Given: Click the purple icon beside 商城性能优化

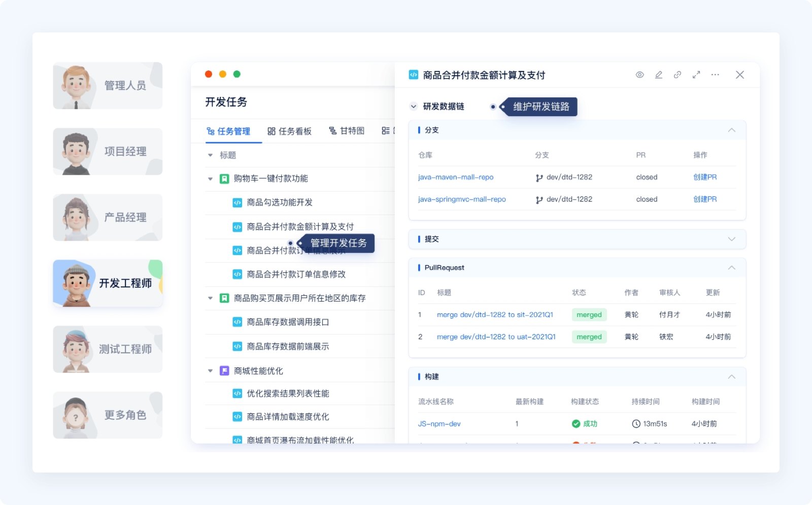Looking at the screenshot, I should [x=224, y=371].
